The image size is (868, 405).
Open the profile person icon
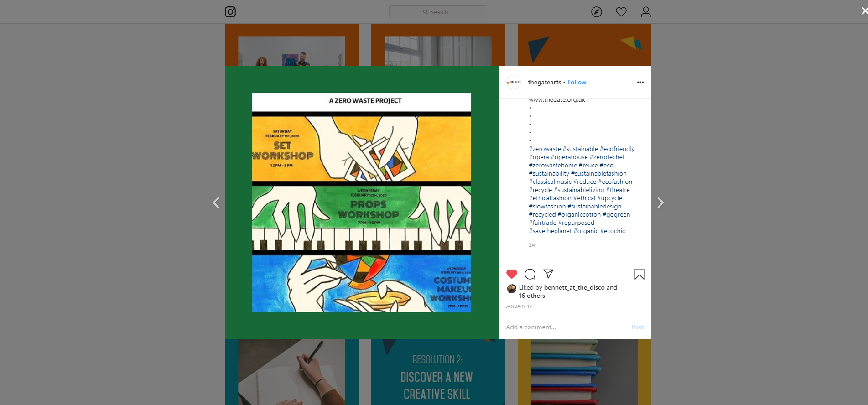(646, 12)
